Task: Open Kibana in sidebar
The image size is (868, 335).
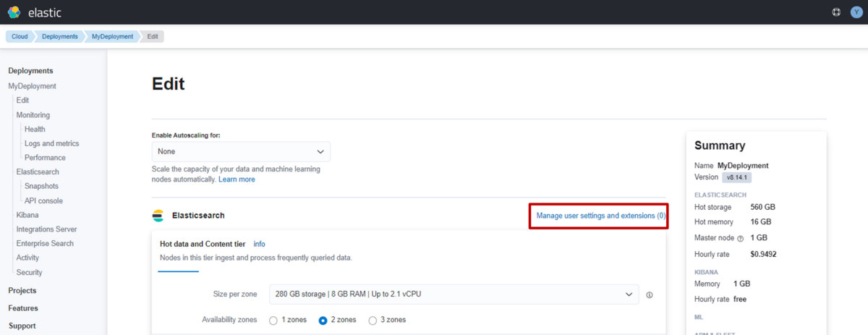Action: tap(27, 215)
